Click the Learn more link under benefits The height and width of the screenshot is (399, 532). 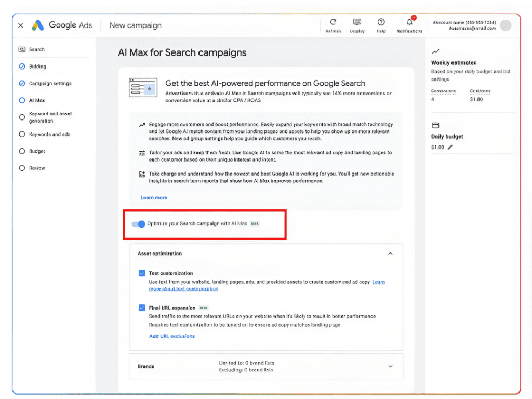point(154,198)
